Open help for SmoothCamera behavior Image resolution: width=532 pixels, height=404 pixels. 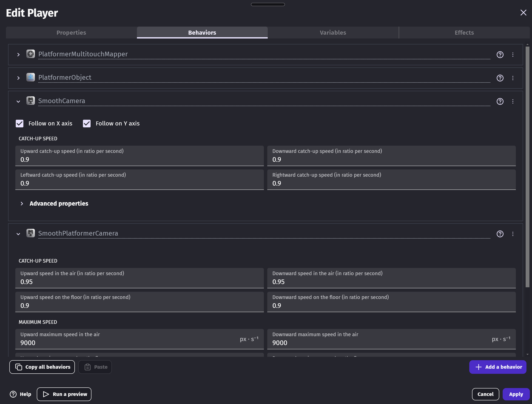point(500,101)
